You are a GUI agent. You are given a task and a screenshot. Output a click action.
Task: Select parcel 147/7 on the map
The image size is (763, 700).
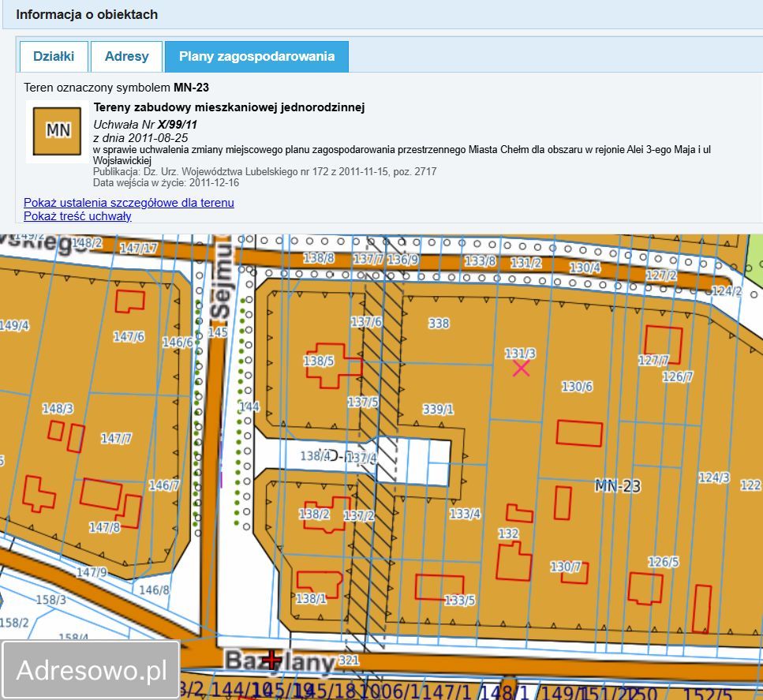tap(116, 439)
